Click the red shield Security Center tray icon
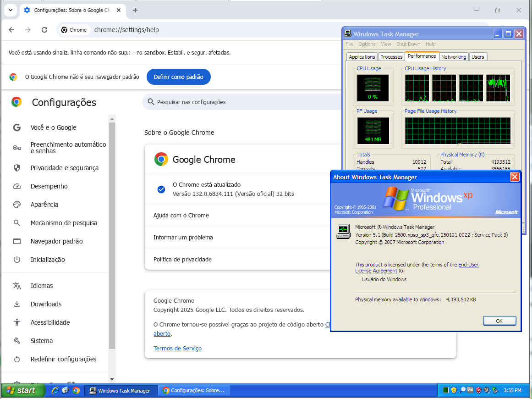532x399 pixels. pyautogui.click(x=479, y=390)
